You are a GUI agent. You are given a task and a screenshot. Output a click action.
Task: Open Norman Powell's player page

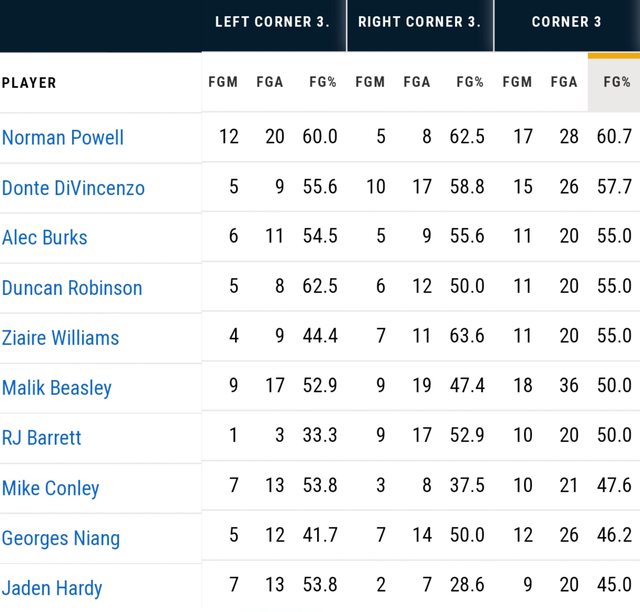point(63,137)
